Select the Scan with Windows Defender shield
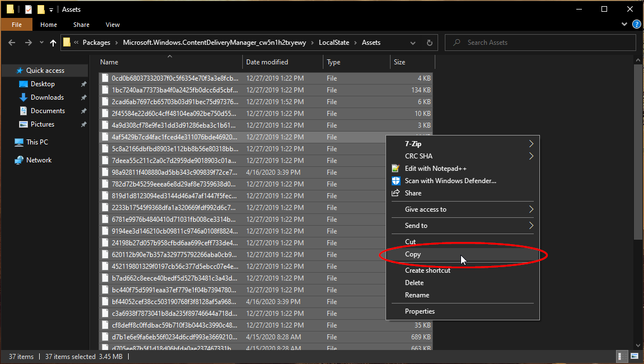The height and width of the screenshot is (364, 644). point(396,181)
